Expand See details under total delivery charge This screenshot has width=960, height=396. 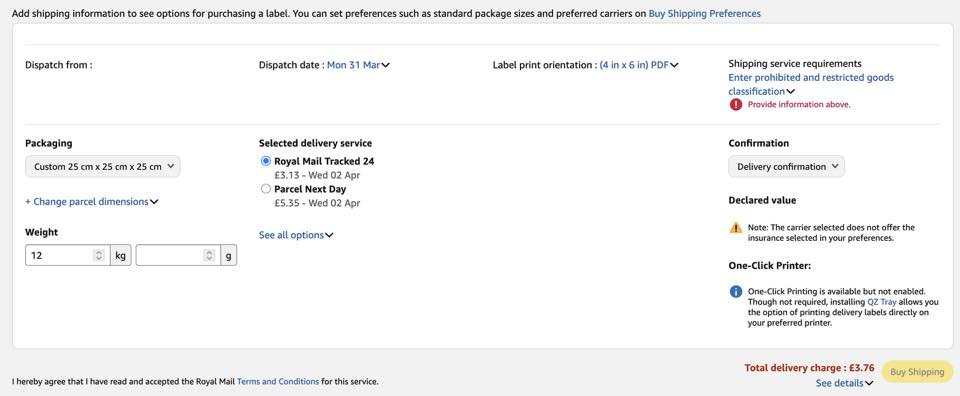click(844, 383)
